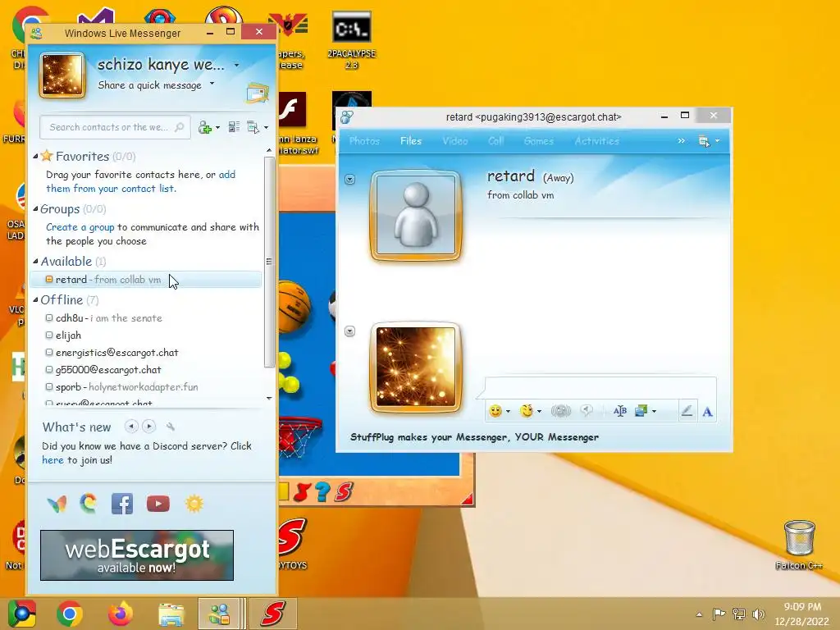This screenshot has width=840, height=630.
Task: Open the show menu icon in chat window
Action: click(x=705, y=141)
